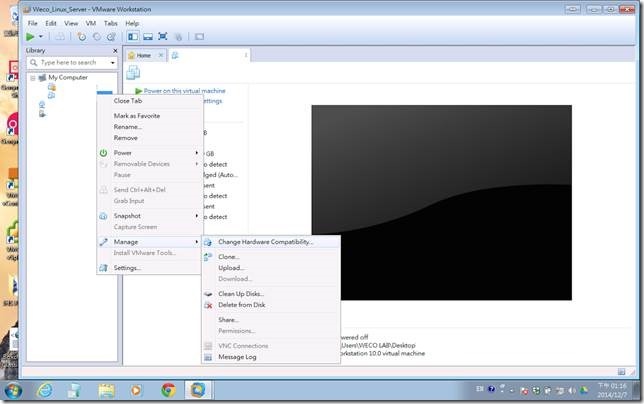
Task: Click the Change Hardware Compatibility icon
Action: [208, 242]
